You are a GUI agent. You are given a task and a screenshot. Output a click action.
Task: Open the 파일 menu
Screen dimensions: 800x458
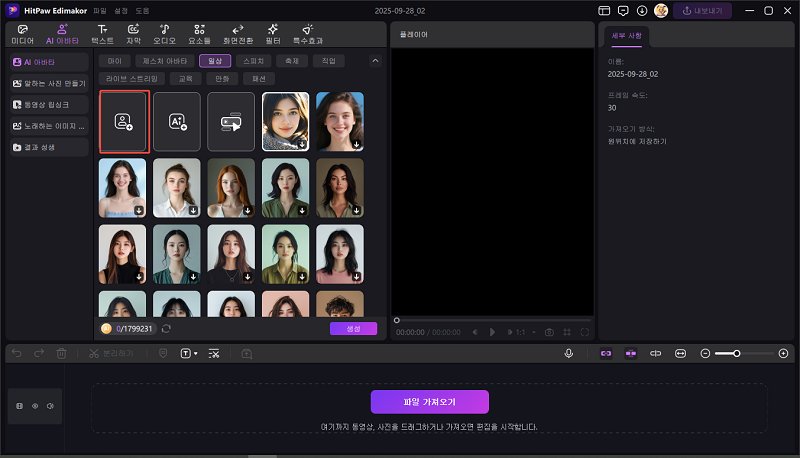[99, 11]
